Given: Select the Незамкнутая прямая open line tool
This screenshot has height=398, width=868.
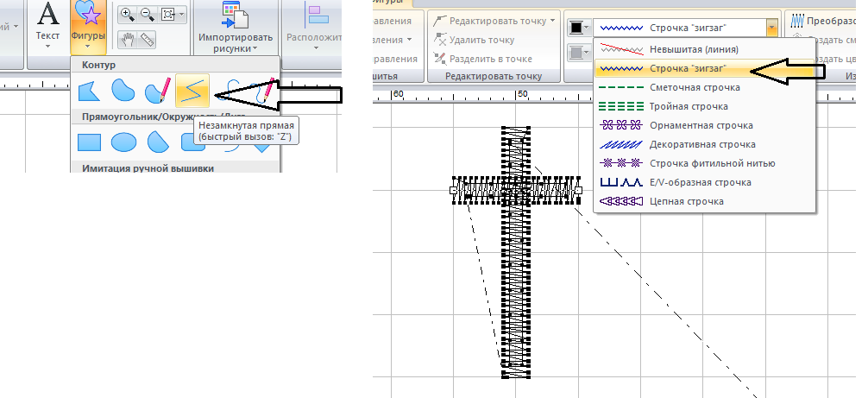Looking at the screenshot, I should [x=193, y=91].
